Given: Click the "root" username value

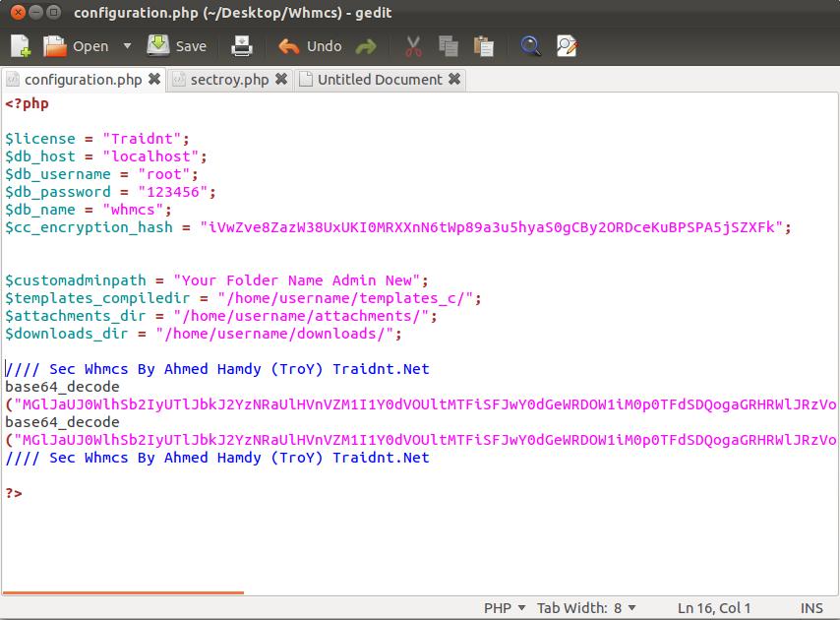Looking at the screenshot, I should 164,174.
